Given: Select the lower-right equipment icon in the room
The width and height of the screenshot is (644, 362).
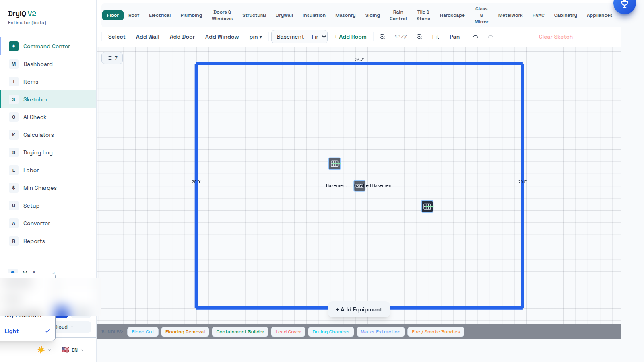Looking at the screenshot, I should point(427,206).
